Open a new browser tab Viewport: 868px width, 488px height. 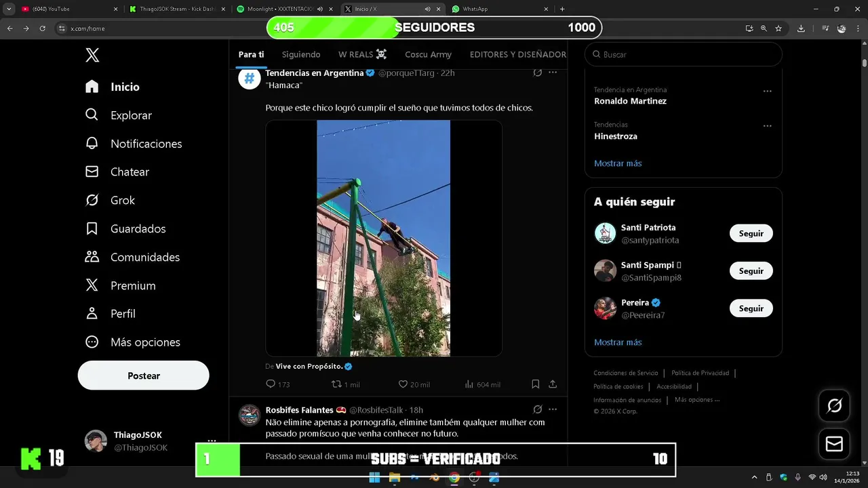tap(562, 9)
